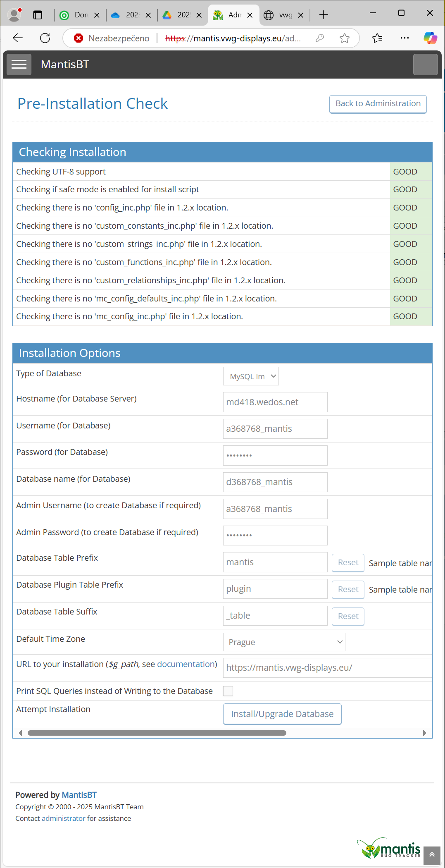This screenshot has width=445, height=868.
Task: Close the active Adn MantisBT tab
Action: click(250, 15)
